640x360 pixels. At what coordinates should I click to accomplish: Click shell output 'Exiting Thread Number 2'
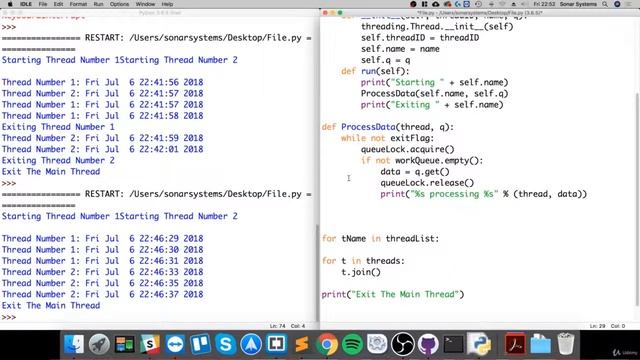[58, 160]
